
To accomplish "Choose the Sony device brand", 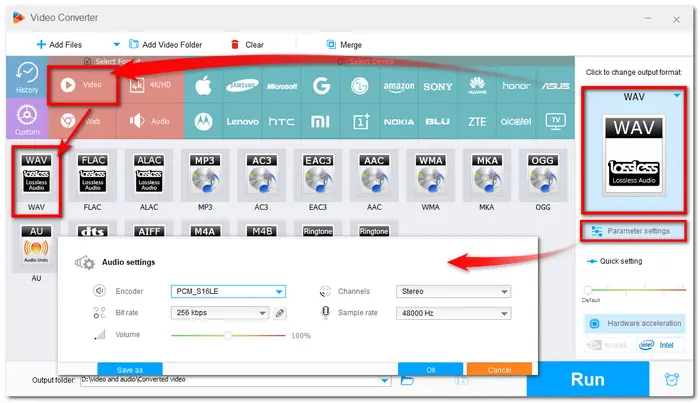I will (438, 86).
